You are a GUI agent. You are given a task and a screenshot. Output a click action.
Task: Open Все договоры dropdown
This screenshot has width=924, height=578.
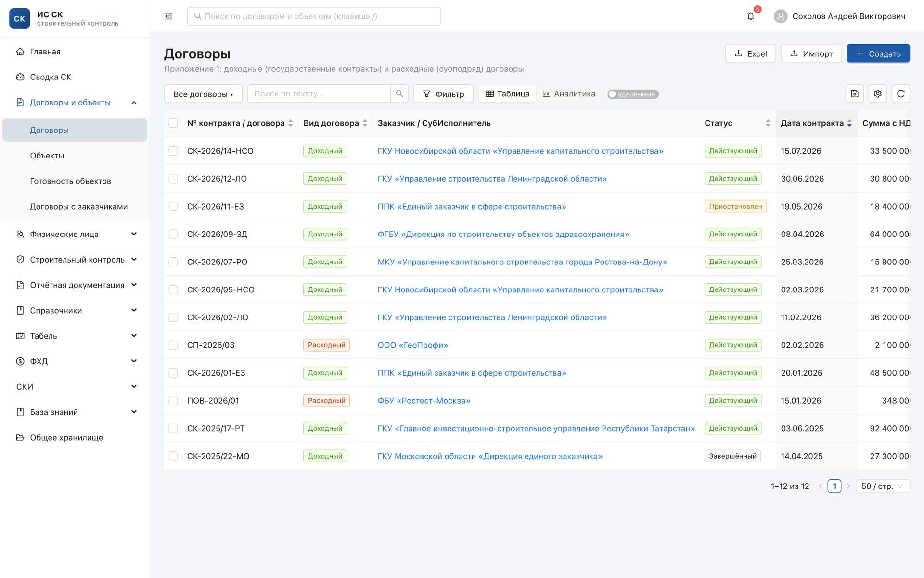(x=203, y=94)
